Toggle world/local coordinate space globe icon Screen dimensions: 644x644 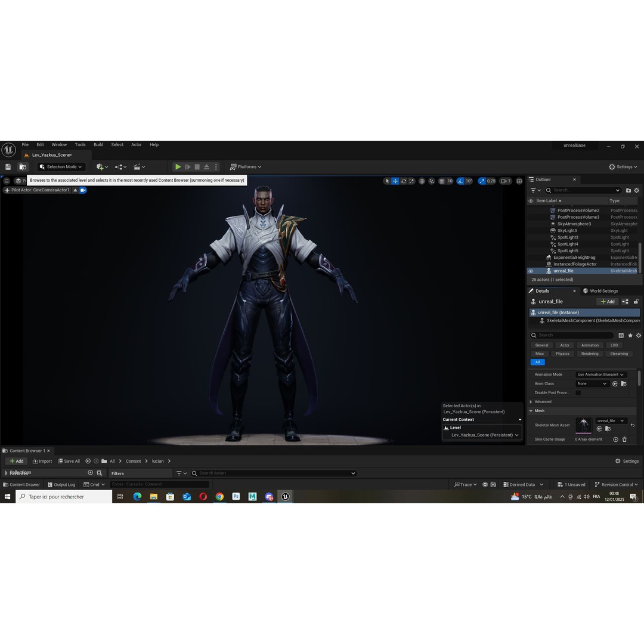(422, 181)
